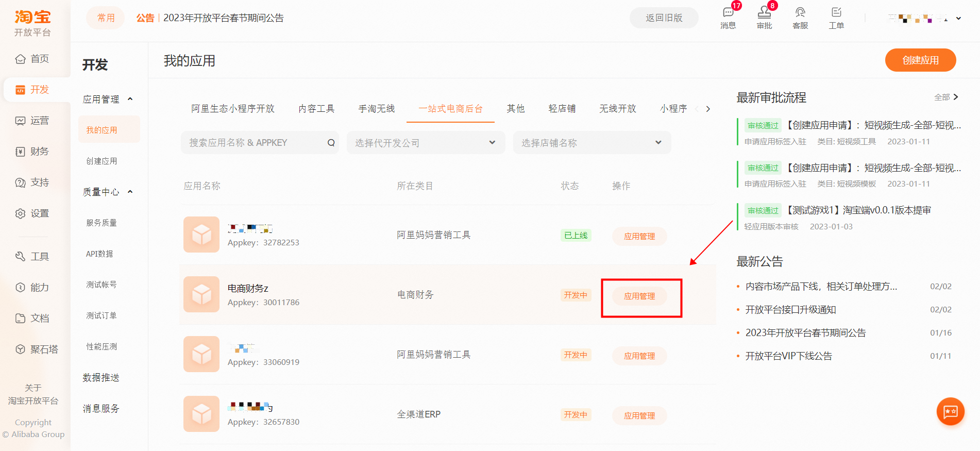Image resolution: width=980 pixels, height=451 pixels.
Task: Open the 开放平台VIP下线公告 announcement
Action: coord(788,356)
